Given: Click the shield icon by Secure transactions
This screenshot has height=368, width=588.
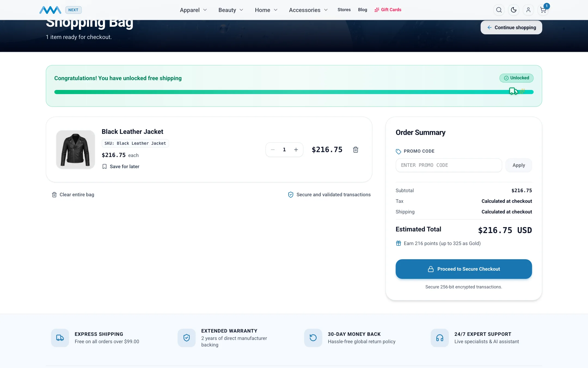Looking at the screenshot, I should (x=291, y=195).
